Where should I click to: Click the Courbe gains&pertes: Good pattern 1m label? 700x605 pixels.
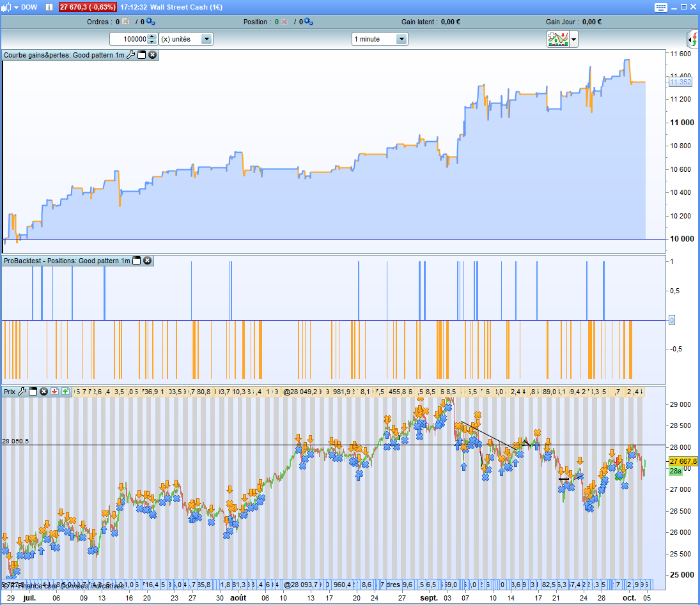pyautogui.click(x=64, y=55)
